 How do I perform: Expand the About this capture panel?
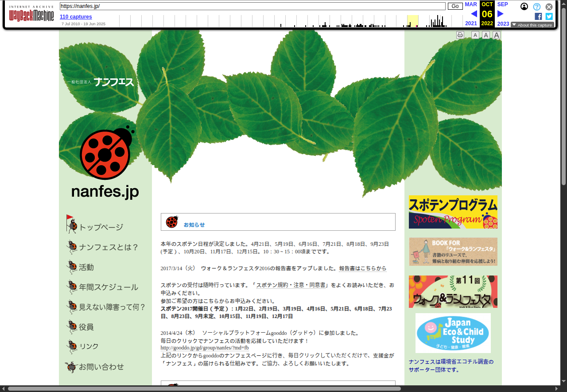532,25
